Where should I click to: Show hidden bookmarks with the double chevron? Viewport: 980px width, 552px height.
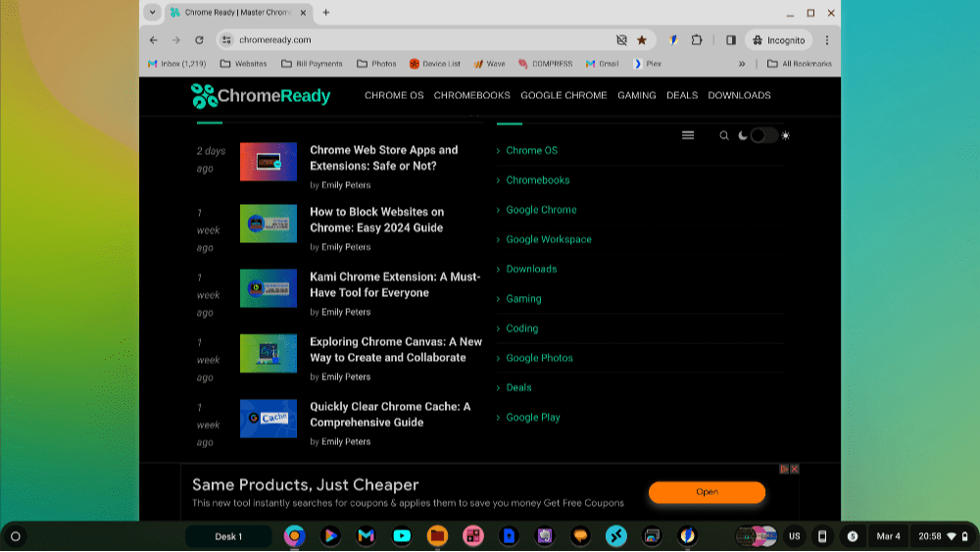tap(742, 64)
